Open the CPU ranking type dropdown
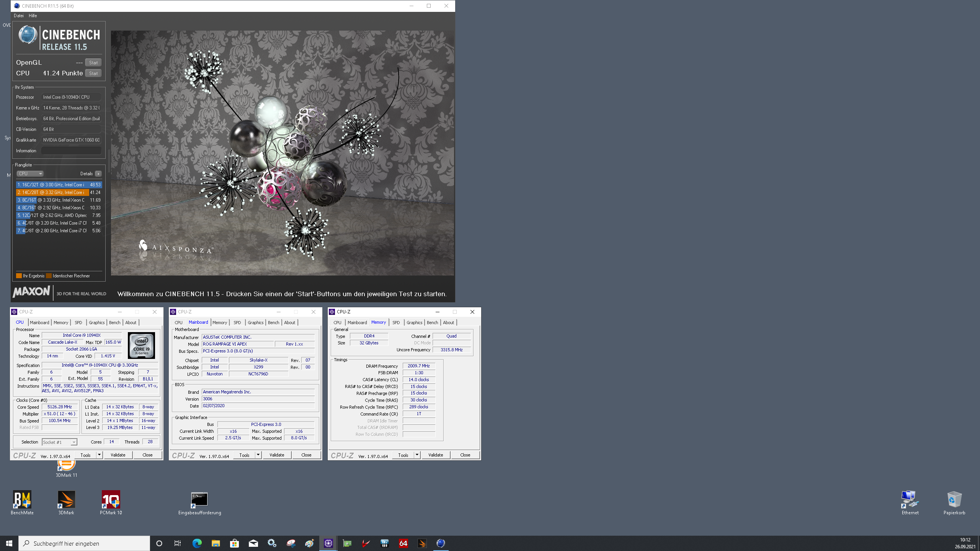 (30, 174)
